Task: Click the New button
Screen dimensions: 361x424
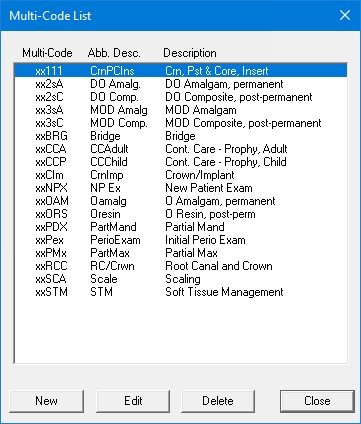Action: coord(46,401)
